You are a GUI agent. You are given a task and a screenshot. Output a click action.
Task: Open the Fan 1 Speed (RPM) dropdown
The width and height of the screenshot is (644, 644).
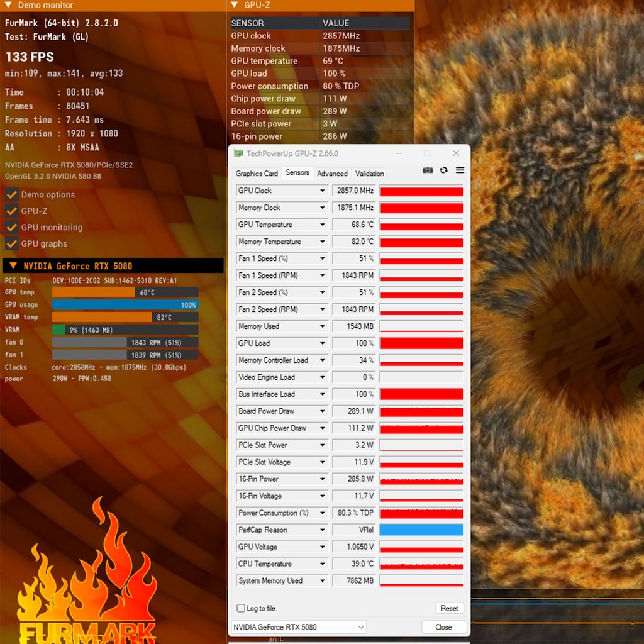click(323, 275)
